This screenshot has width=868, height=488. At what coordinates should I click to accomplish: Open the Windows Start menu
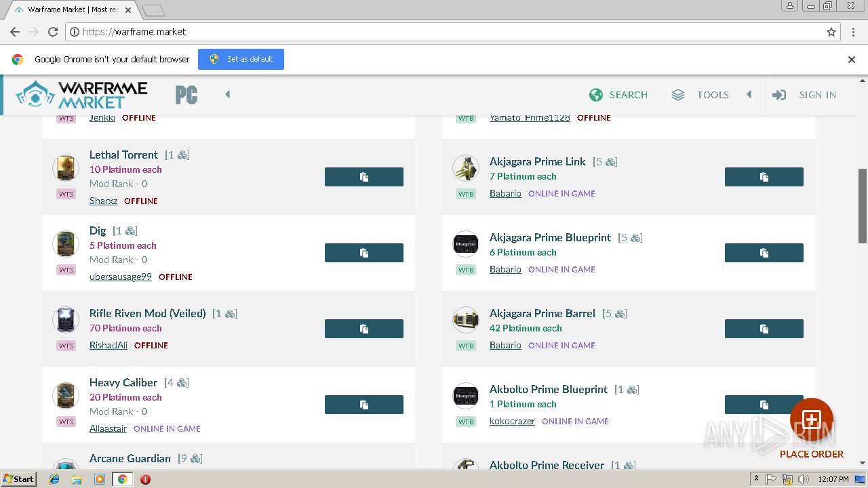18,479
